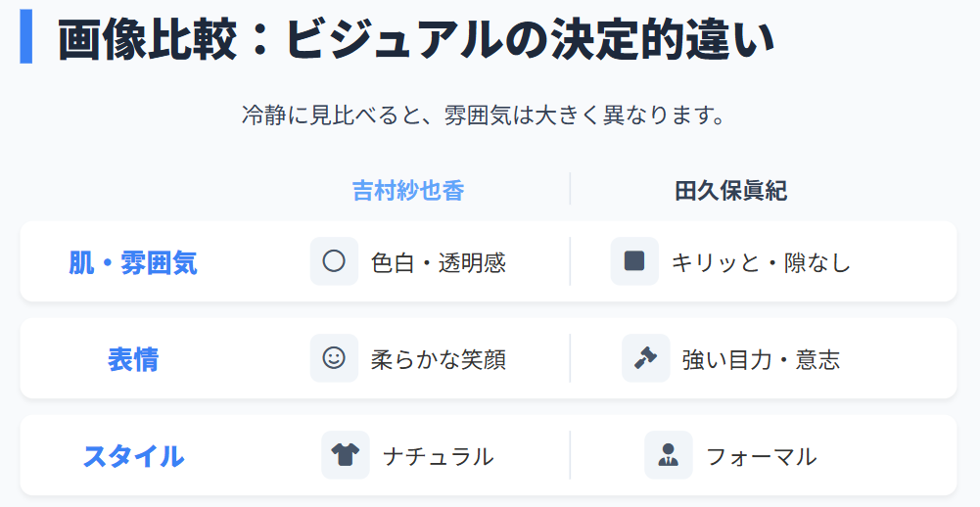Image resolution: width=980 pixels, height=507 pixels.
Task: Click the circle icon beside 色白・透明感
Action: (334, 261)
